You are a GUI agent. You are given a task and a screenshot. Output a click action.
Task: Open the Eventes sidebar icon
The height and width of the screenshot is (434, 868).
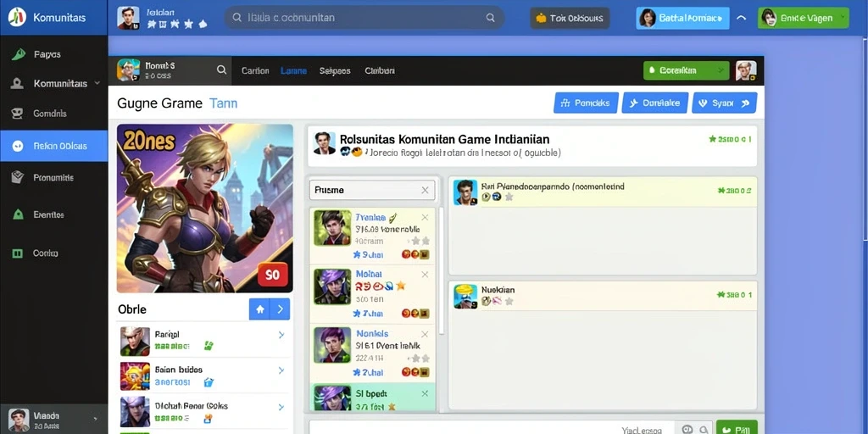pos(18,214)
